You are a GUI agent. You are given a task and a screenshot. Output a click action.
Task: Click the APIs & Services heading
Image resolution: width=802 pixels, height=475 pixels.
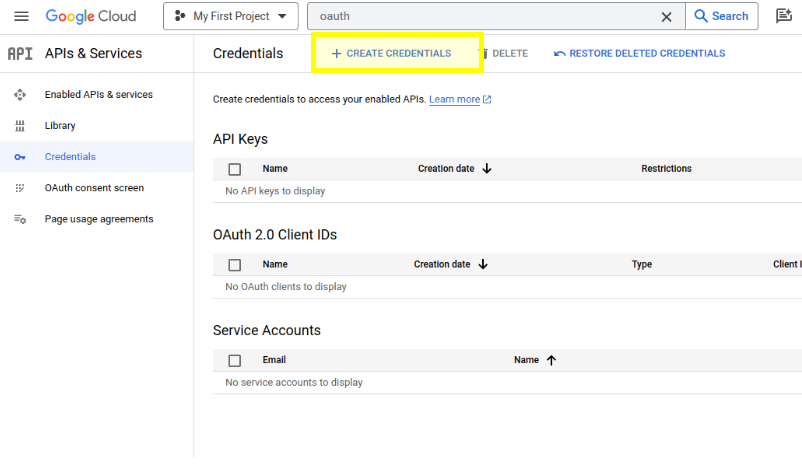pos(94,53)
